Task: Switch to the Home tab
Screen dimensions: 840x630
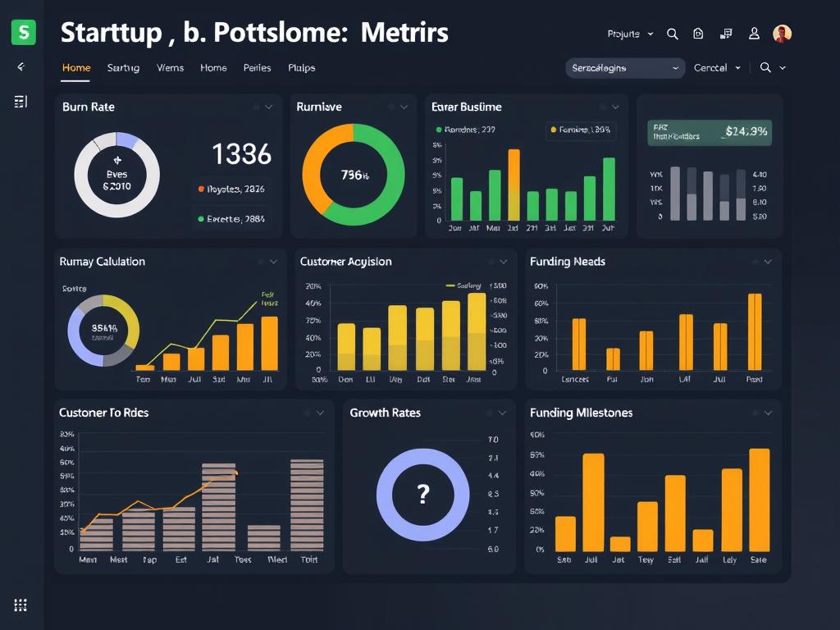Action: 75,68
